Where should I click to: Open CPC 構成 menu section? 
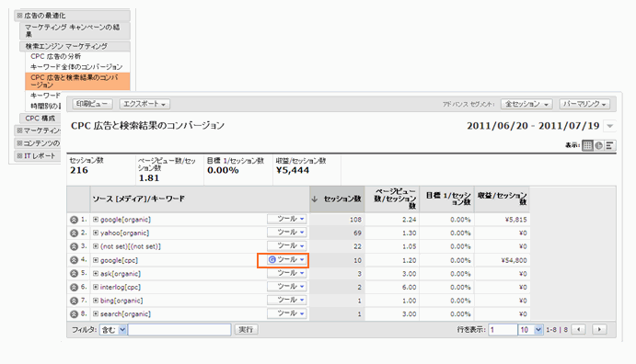(x=40, y=119)
